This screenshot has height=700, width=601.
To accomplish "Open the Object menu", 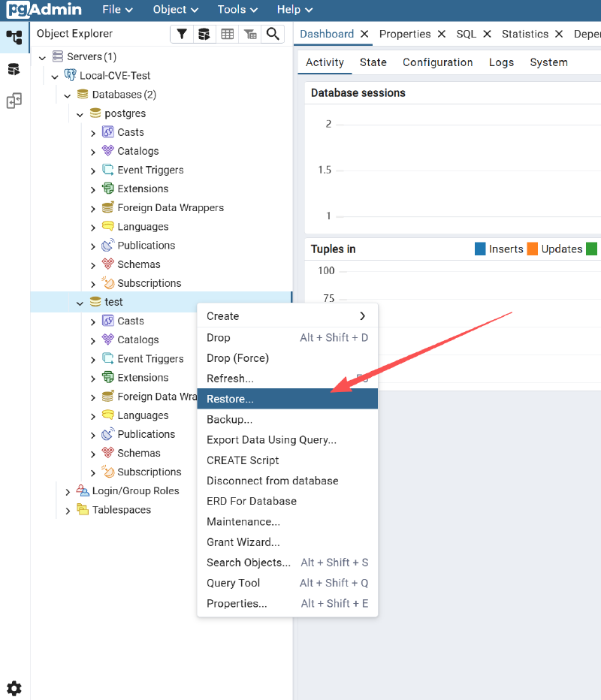I will [x=176, y=9].
